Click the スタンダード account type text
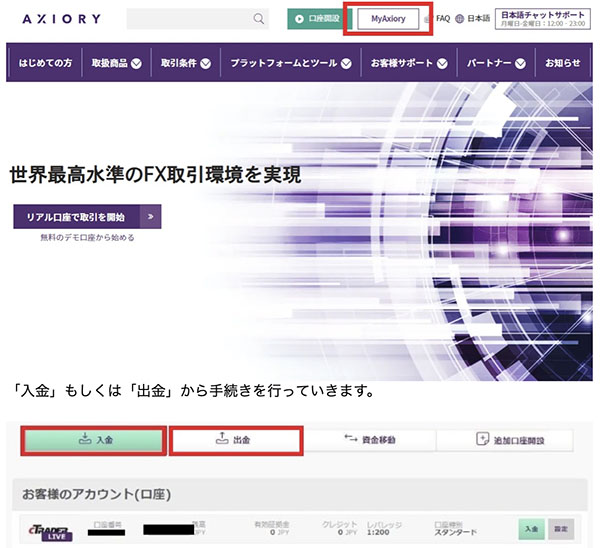 tap(455, 532)
